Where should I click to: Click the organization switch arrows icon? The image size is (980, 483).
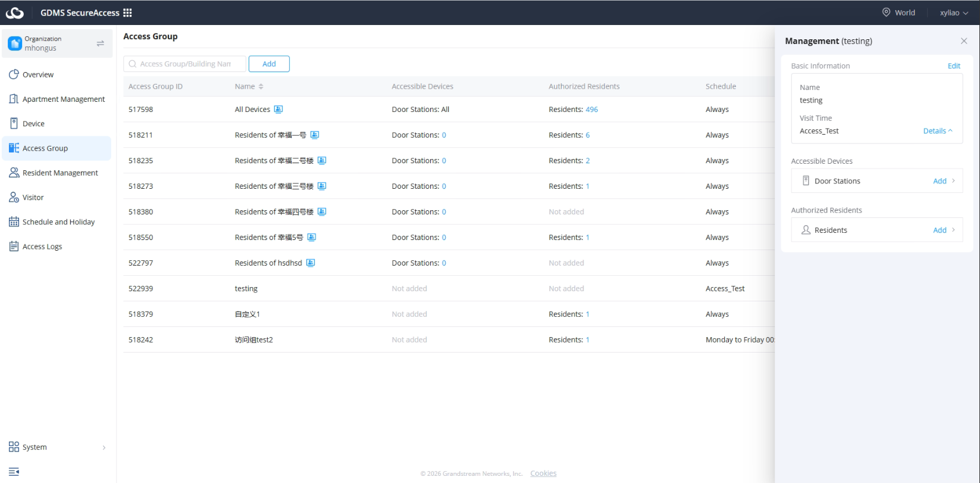(x=100, y=43)
